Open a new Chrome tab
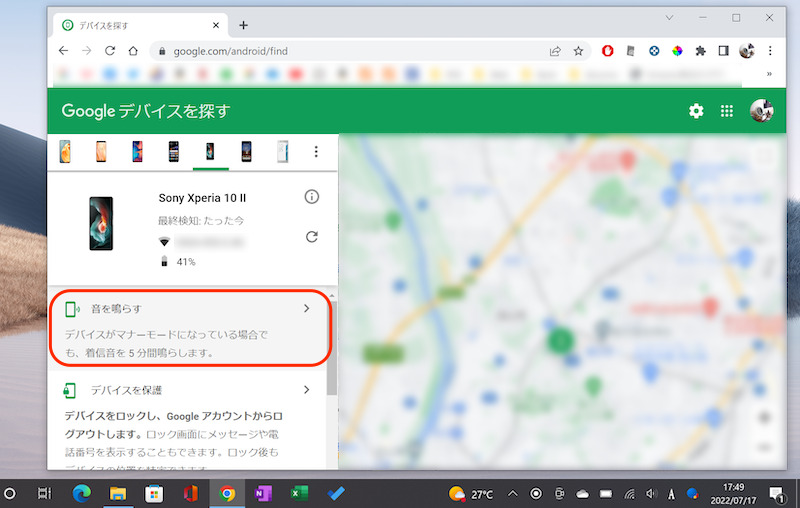 pos(243,25)
